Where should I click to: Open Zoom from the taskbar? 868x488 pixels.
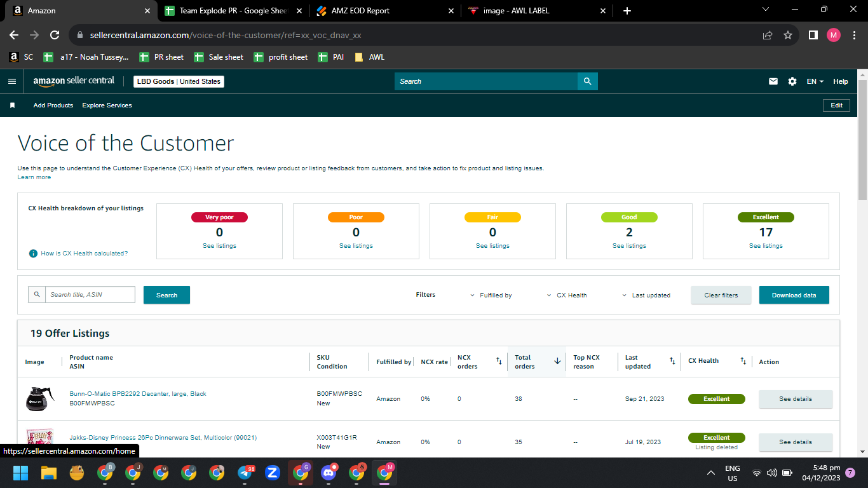tap(273, 473)
